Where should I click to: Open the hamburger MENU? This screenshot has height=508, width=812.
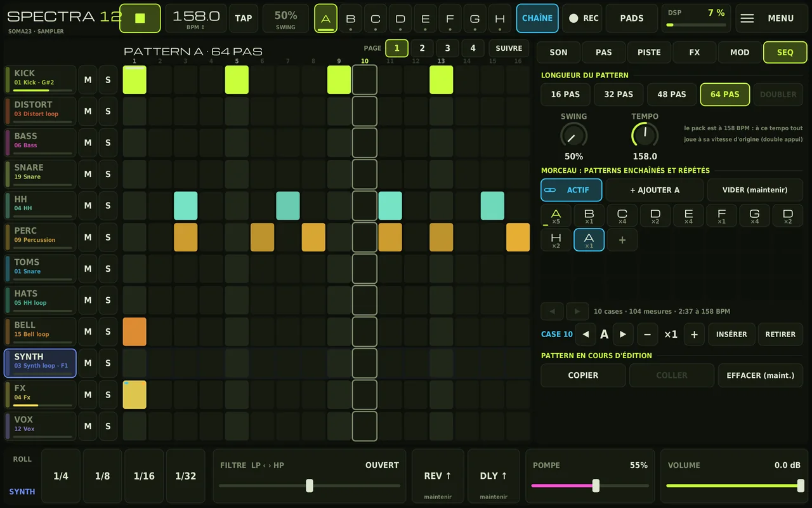pyautogui.click(x=773, y=18)
